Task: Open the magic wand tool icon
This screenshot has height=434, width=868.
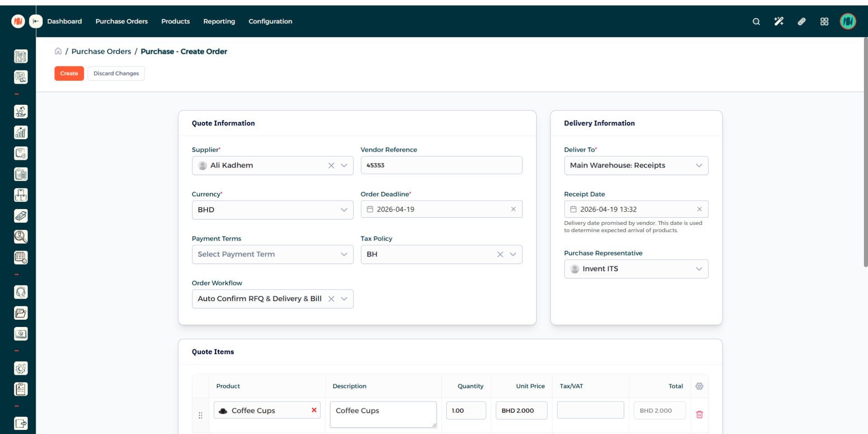Action: 778,21
